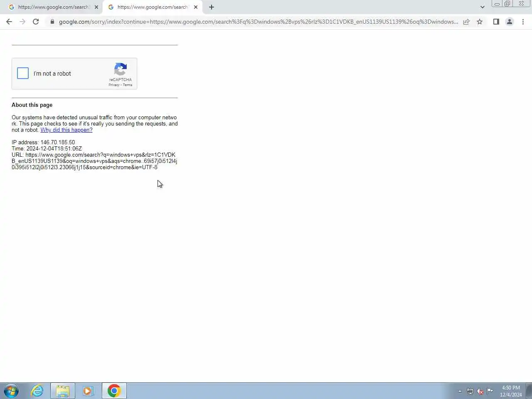The height and width of the screenshot is (399, 532).
Task: Check the I'm not a robot checkbox
Action: click(23, 74)
